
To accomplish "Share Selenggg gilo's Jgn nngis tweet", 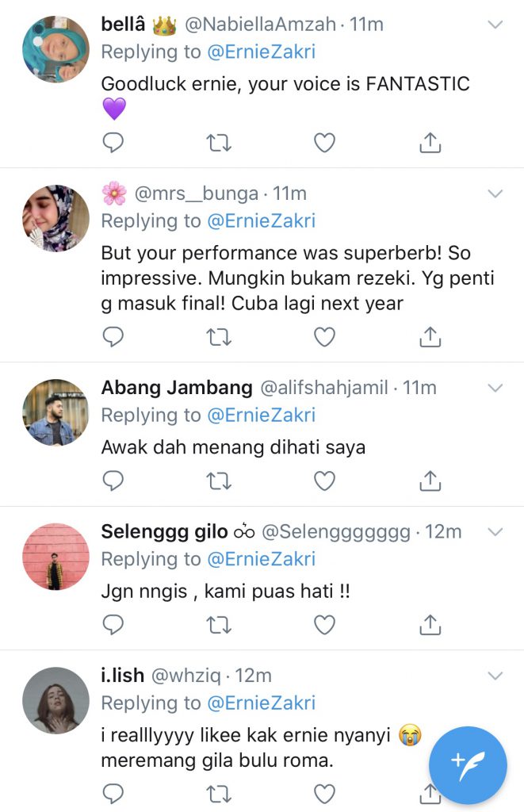I will [429, 625].
